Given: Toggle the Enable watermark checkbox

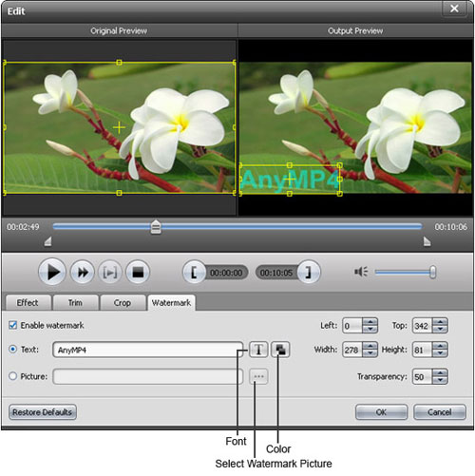Looking at the screenshot, I should tap(12, 325).
